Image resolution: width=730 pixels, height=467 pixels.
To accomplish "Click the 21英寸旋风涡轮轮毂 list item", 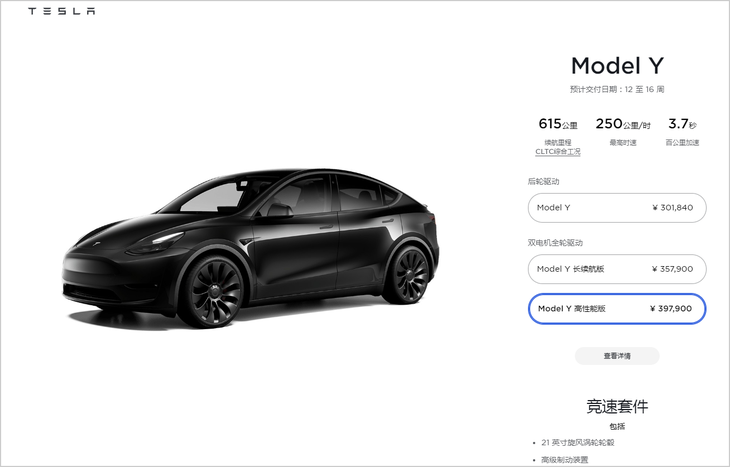I will [x=578, y=443].
